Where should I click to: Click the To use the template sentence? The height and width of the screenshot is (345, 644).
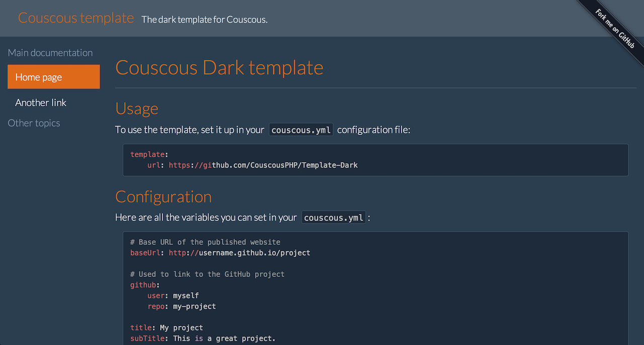(x=263, y=130)
